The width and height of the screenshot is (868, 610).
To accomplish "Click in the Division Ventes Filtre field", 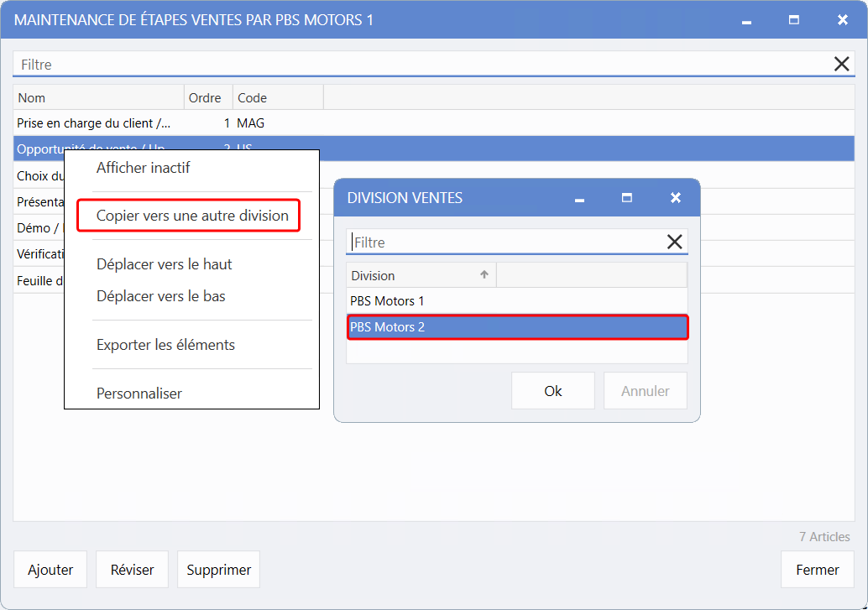I will (504, 242).
